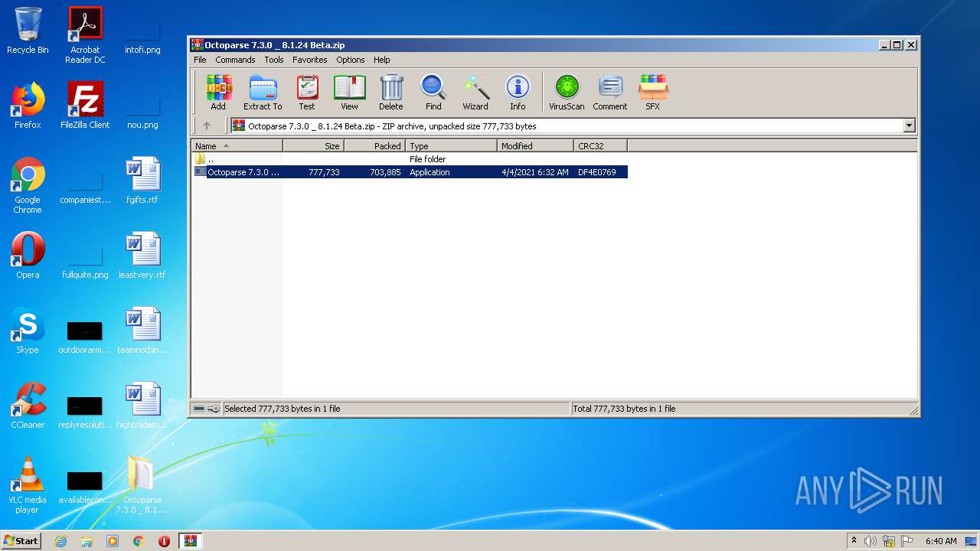Click the SFX toolbar icon

[x=653, y=93]
